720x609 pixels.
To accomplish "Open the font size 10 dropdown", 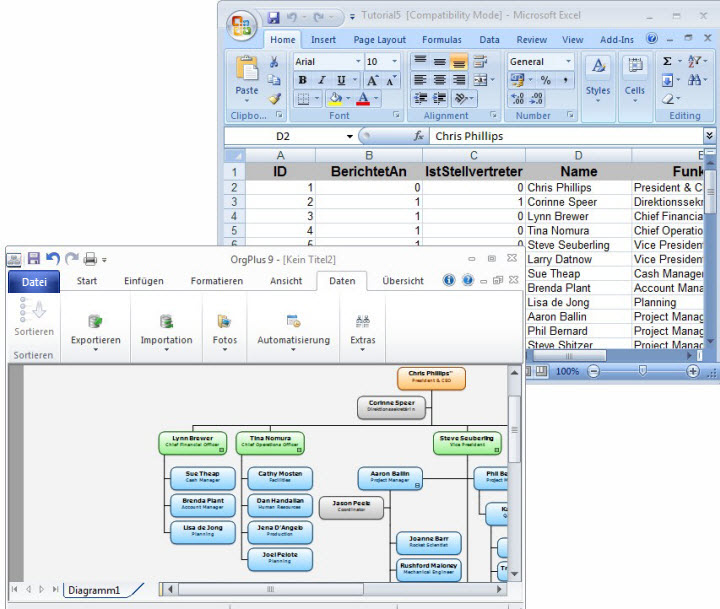I will 394,62.
